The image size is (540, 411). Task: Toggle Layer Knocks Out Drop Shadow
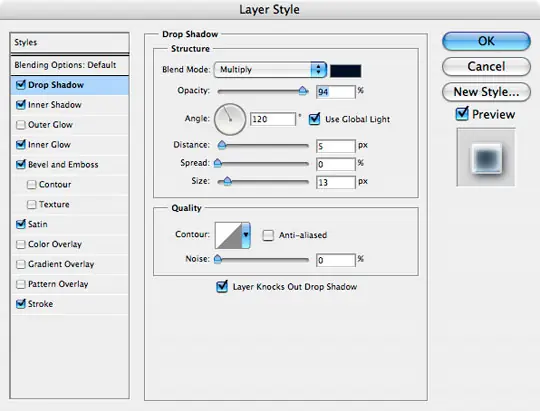[222, 286]
